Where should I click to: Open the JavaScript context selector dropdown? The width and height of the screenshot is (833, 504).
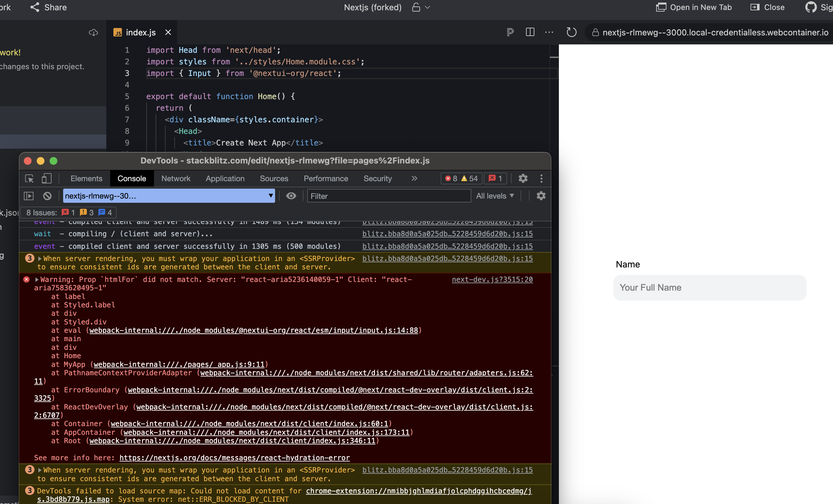pyautogui.click(x=169, y=196)
